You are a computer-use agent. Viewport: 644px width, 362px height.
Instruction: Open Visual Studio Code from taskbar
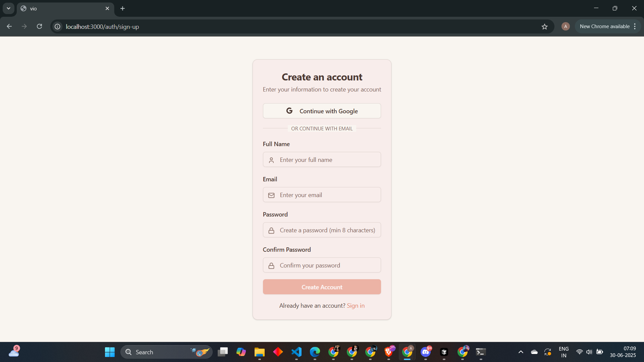pyautogui.click(x=297, y=352)
